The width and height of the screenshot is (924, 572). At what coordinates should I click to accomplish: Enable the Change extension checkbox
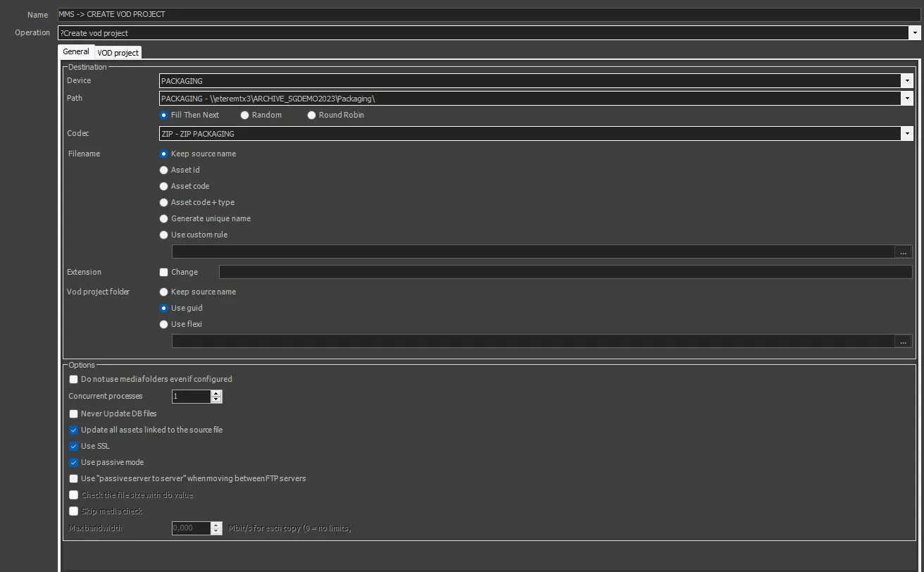pyautogui.click(x=164, y=272)
